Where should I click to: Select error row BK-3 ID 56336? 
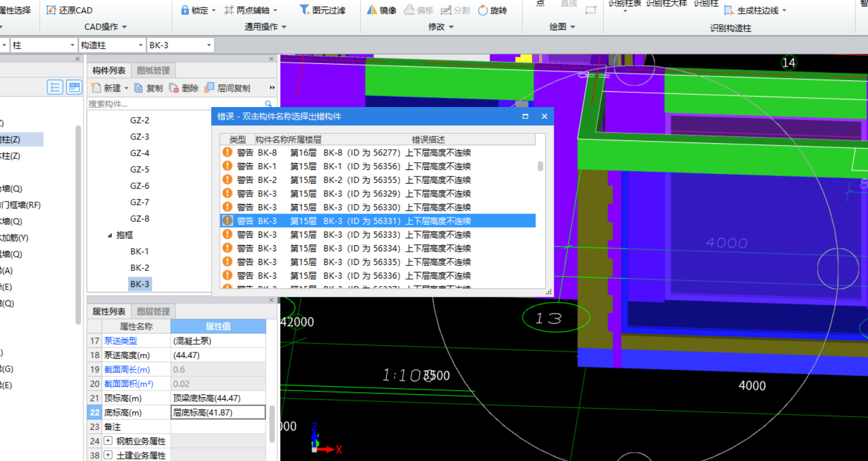point(378,275)
